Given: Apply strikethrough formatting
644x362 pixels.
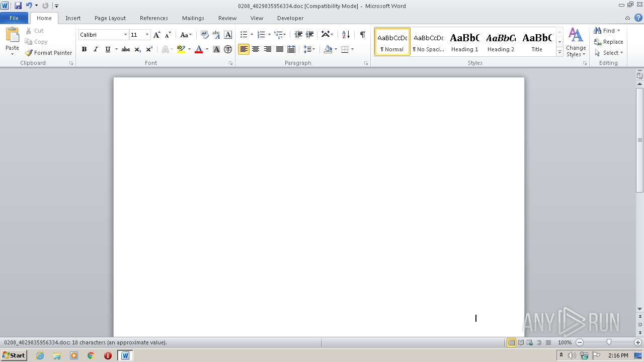Looking at the screenshot, I should pos(126,49).
